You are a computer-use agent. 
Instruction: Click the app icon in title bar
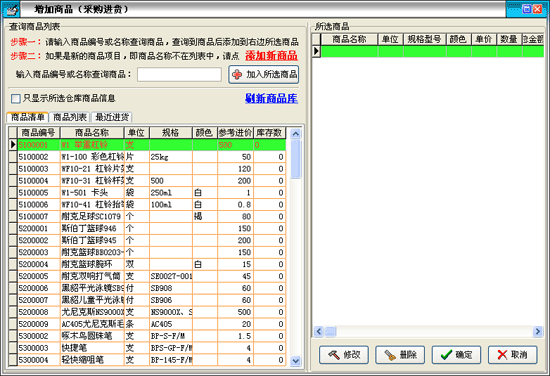tap(11, 9)
